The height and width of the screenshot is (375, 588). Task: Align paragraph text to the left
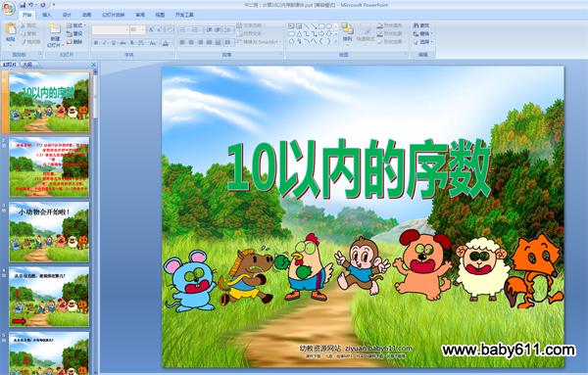click(x=182, y=42)
